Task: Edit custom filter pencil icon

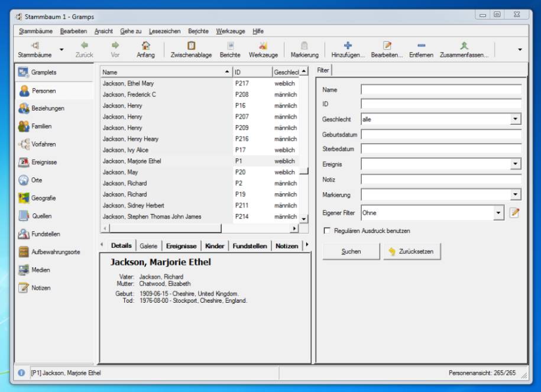Action: click(514, 213)
